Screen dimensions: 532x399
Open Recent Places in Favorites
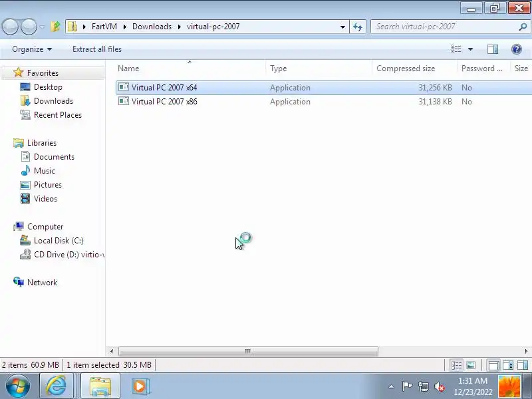point(58,114)
